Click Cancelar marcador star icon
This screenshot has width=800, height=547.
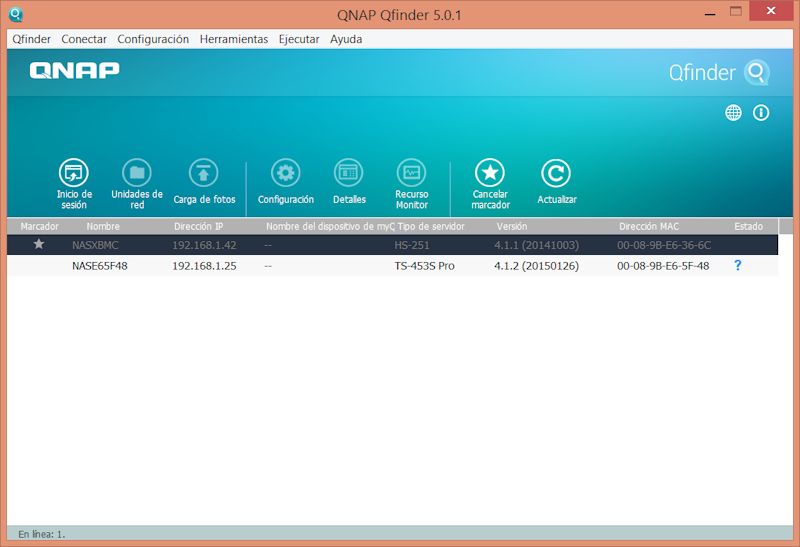[490, 173]
